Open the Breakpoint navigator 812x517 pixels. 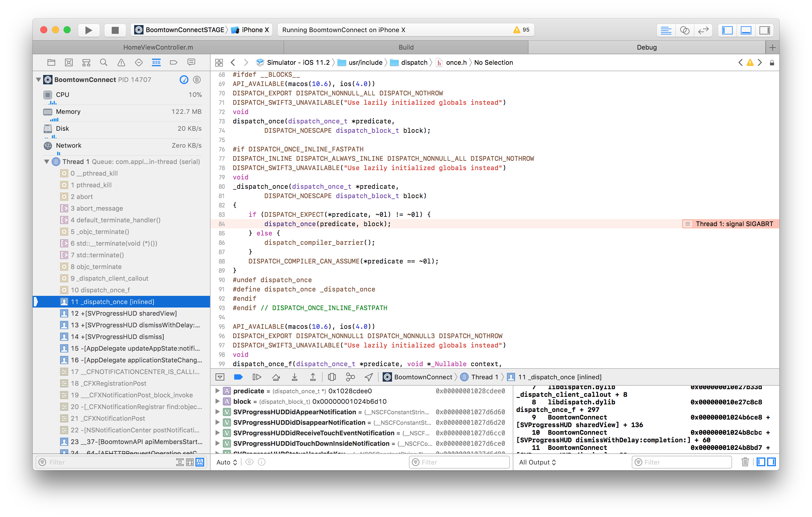(x=173, y=62)
